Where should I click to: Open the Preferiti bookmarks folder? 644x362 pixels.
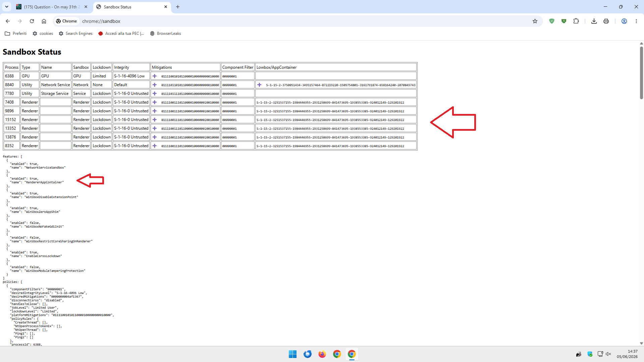coord(16,34)
